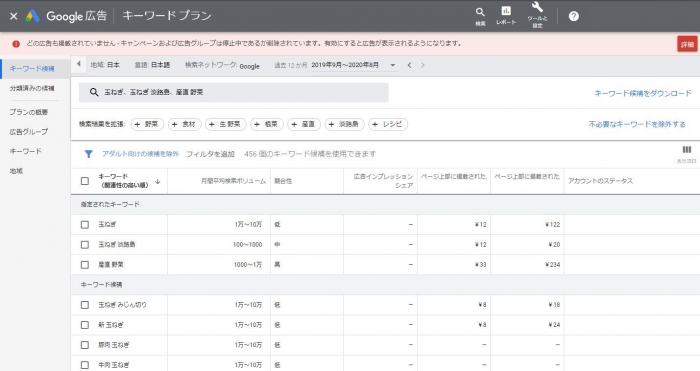Download keyword ideas link
Screen dimensions: 700x371
643,93
